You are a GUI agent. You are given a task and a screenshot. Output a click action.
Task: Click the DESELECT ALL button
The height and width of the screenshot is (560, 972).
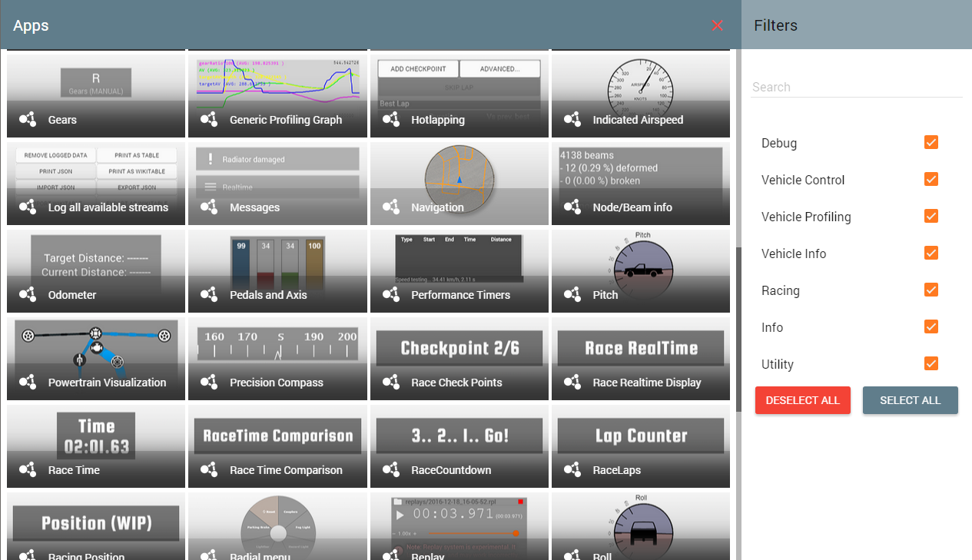[803, 400]
